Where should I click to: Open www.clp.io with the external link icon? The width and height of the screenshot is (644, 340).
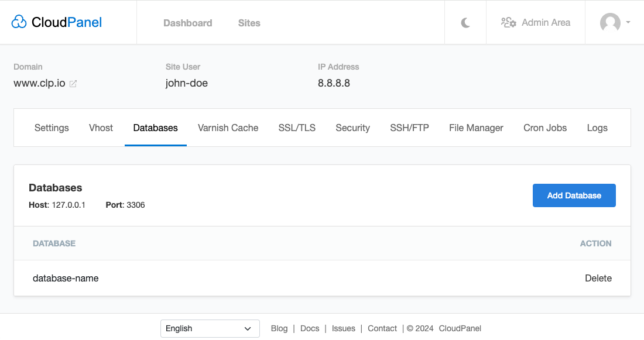pyautogui.click(x=73, y=83)
